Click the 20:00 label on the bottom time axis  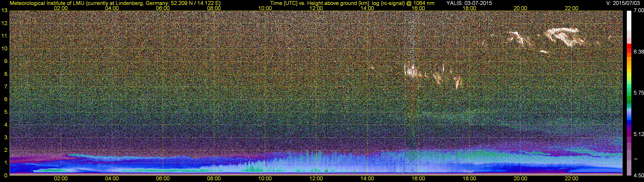(x=520, y=179)
